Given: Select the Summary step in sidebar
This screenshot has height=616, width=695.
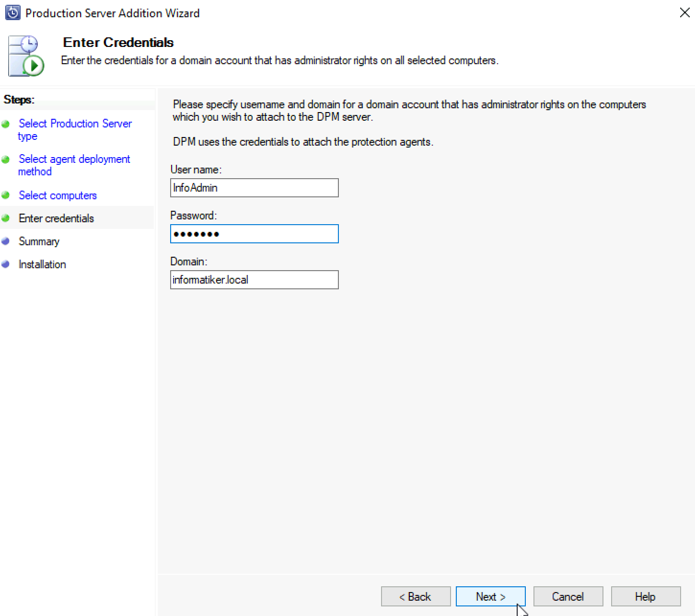Looking at the screenshot, I should (x=39, y=241).
